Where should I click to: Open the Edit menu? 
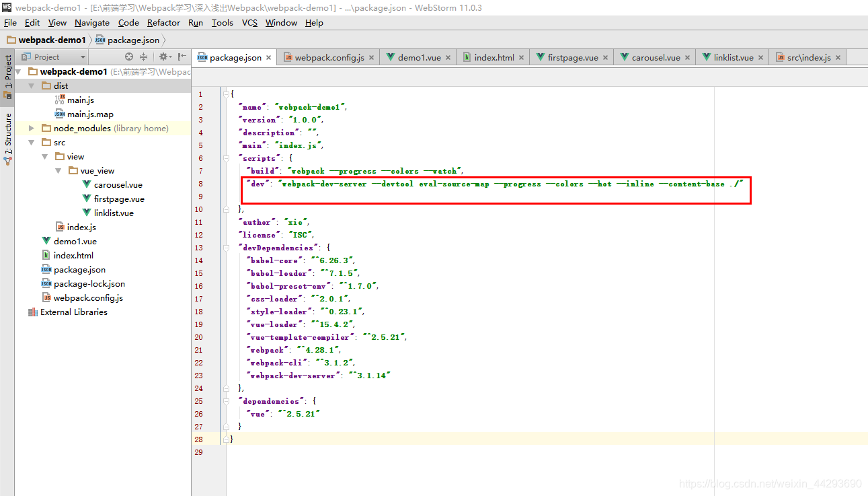click(32, 22)
